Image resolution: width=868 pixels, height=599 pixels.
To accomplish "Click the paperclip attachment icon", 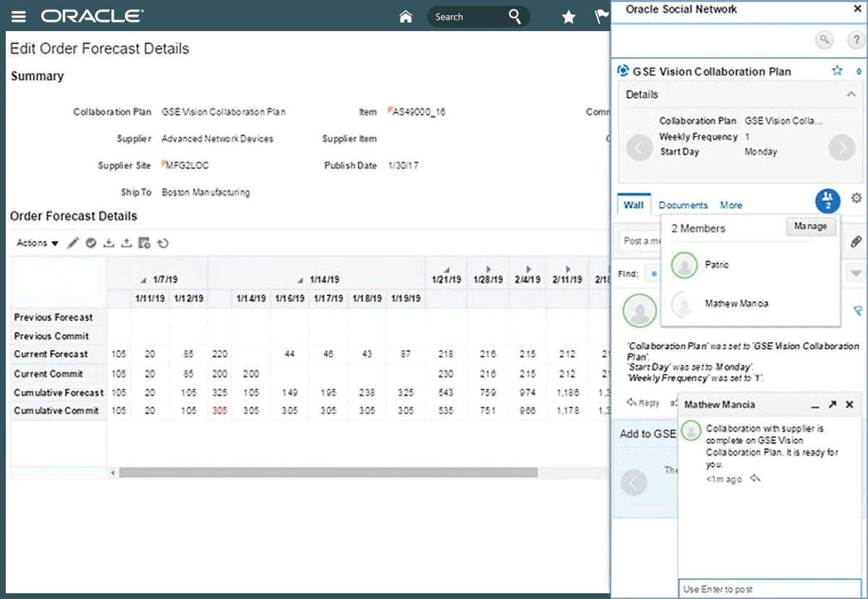I will 856,241.
